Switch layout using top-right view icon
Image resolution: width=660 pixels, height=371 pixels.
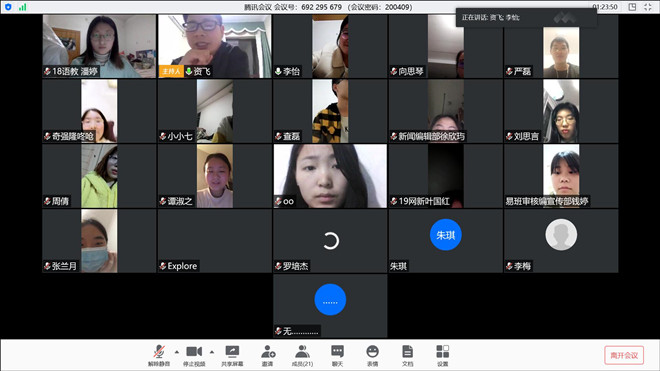pyautogui.click(x=632, y=7)
